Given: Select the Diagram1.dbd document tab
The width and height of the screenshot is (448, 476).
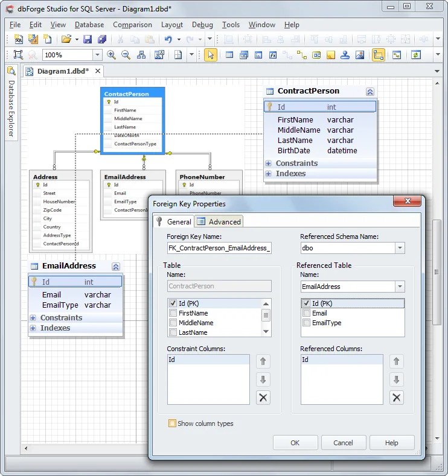Looking at the screenshot, I should [x=63, y=71].
